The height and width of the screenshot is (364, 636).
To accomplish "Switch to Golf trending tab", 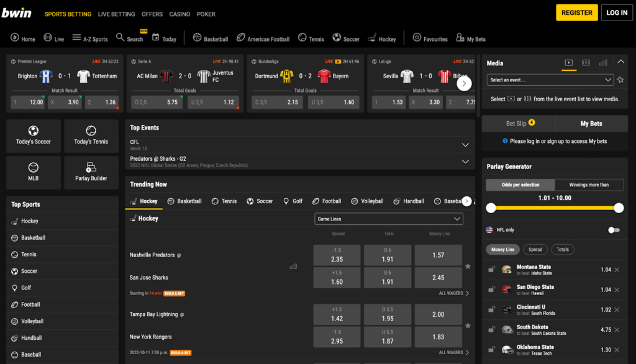I will pos(293,201).
